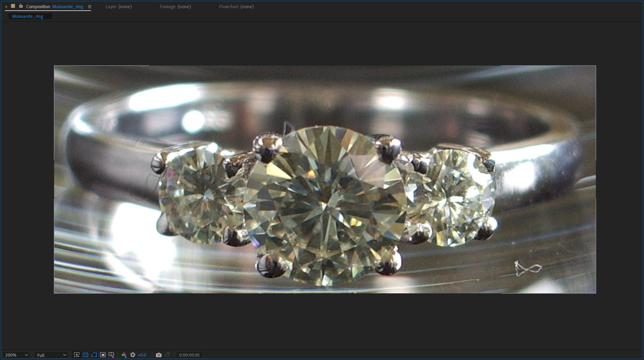The height and width of the screenshot is (360, 644).
Task: Toggle the transparency grid
Action: coord(85,355)
